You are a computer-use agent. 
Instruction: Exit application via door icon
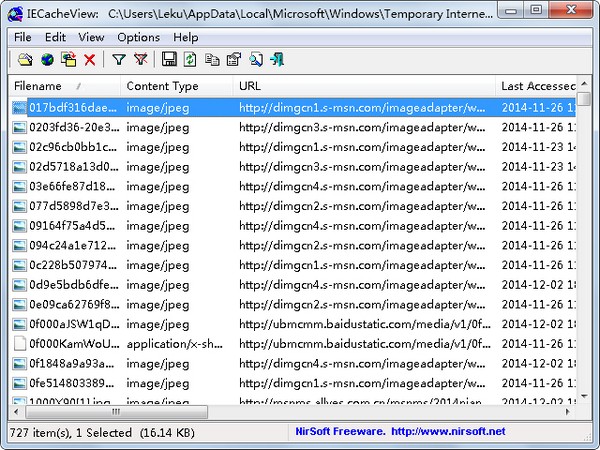coord(277,60)
